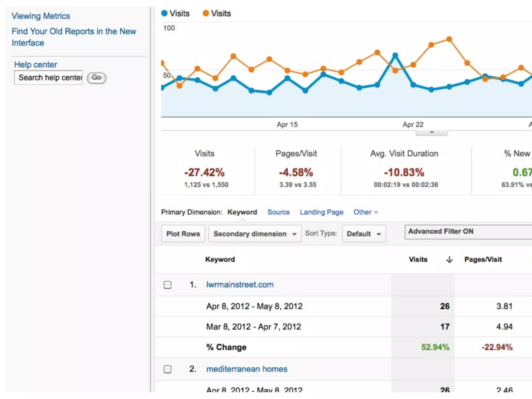The height and width of the screenshot is (399, 532).
Task: Click the Plot Rows button
Action: pos(183,234)
